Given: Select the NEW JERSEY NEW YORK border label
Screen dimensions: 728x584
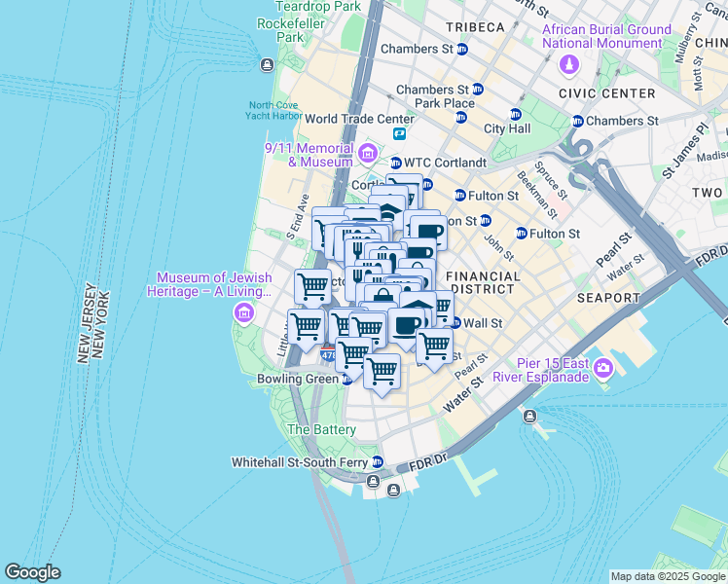Looking at the screenshot, I should [x=93, y=323].
